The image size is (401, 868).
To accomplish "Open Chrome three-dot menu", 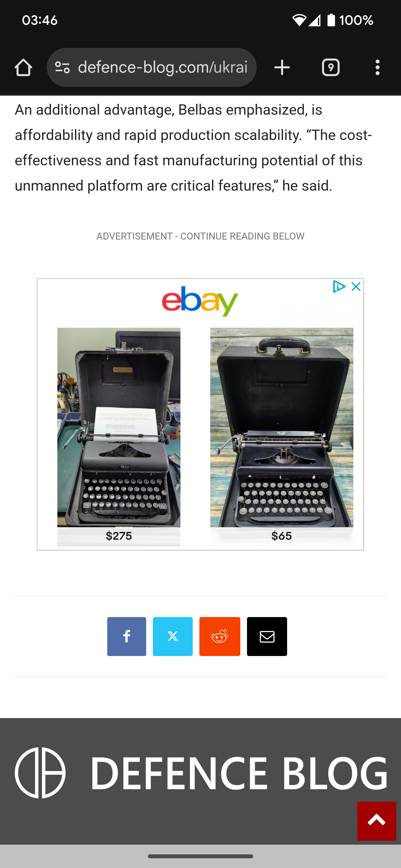I will click(377, 68).
